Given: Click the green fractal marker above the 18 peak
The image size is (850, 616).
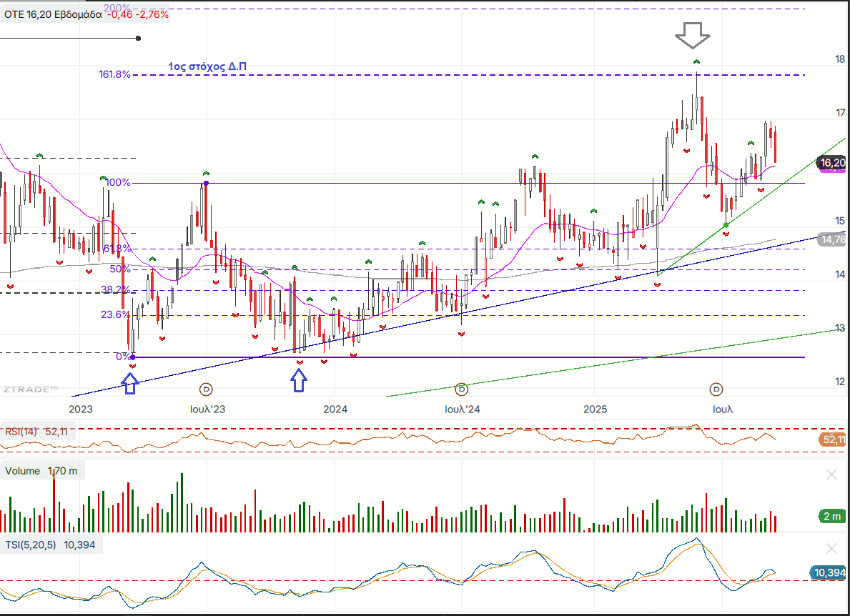Looking at the screenshot, I should click(696, 63).
